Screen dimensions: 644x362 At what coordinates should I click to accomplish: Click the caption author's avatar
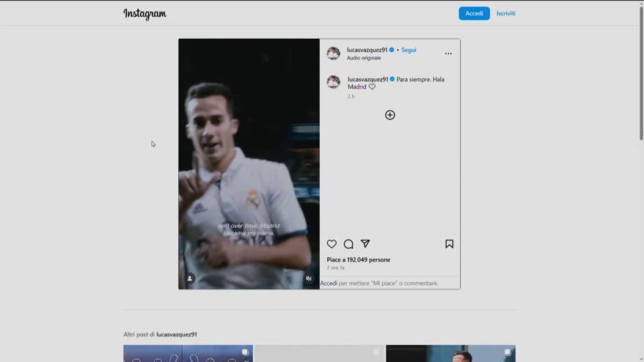333,81
